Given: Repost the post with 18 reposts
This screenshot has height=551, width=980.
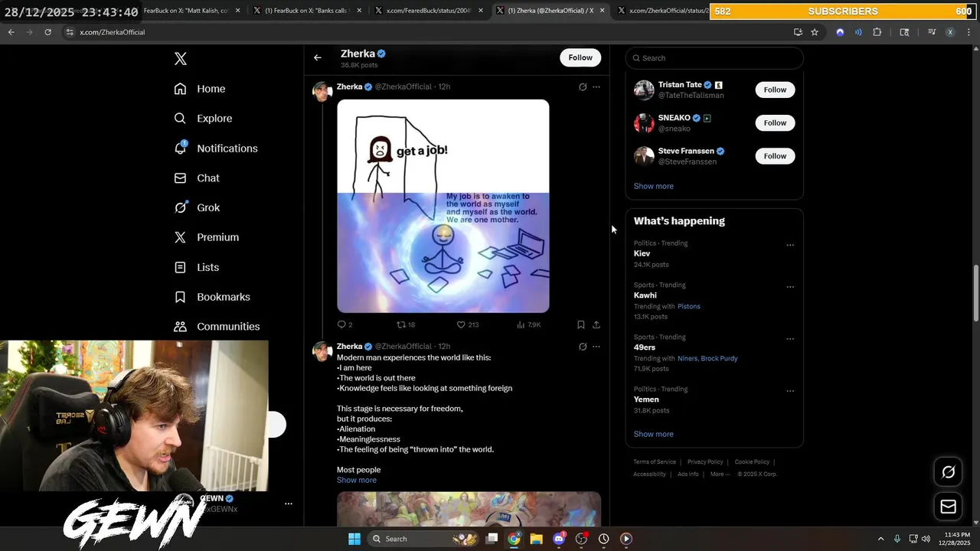Looking at the screenshot, I should click(405, 324).
